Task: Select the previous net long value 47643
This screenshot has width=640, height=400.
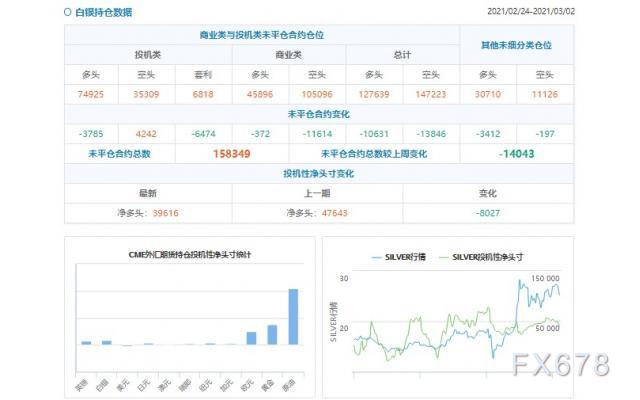Action: [x=334, y=213]
